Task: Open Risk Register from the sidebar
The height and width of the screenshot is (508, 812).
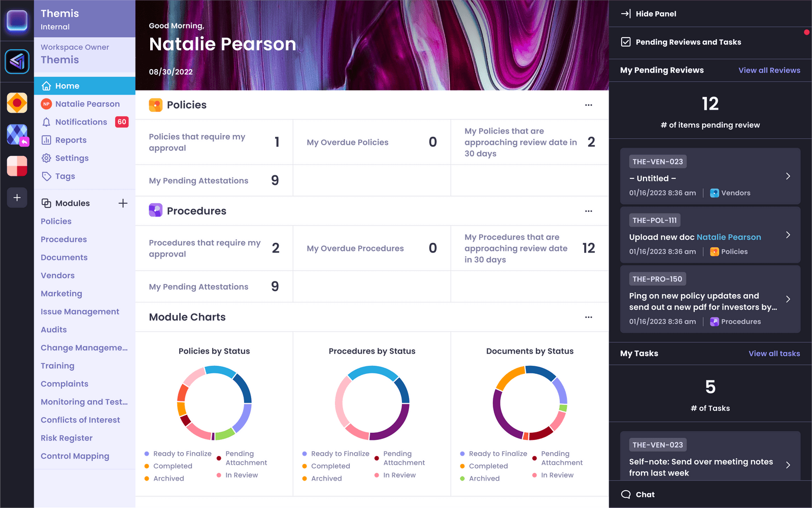Action: [65, 438]
